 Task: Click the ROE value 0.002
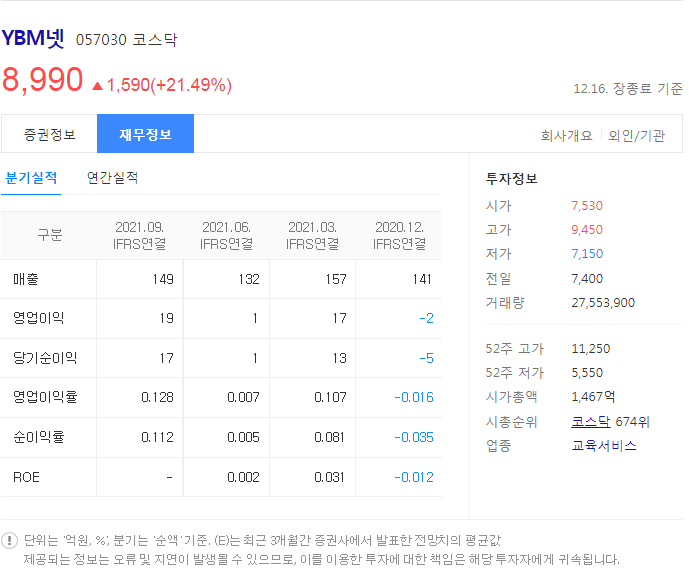point(243,477)
